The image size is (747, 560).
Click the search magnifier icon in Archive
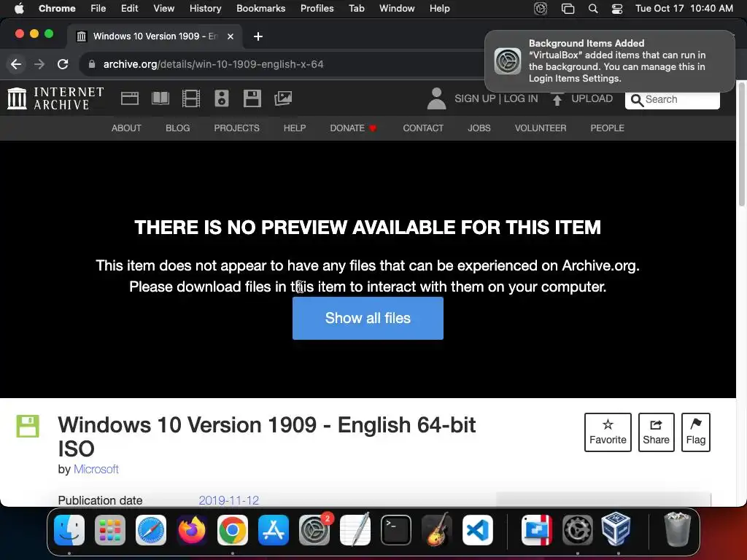pos(637,100)
